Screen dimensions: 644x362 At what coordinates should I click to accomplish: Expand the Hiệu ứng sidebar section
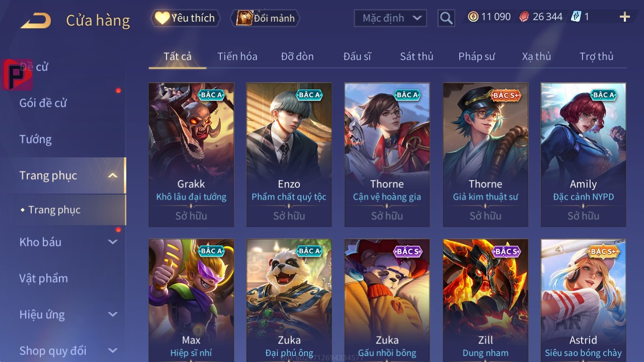coord(113,314)
